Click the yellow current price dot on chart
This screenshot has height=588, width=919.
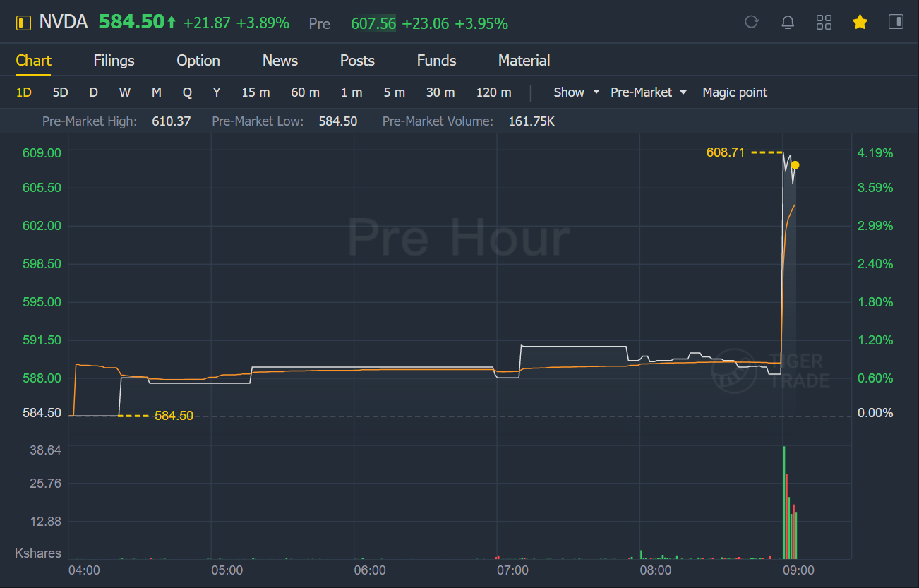tap(795, 165)
